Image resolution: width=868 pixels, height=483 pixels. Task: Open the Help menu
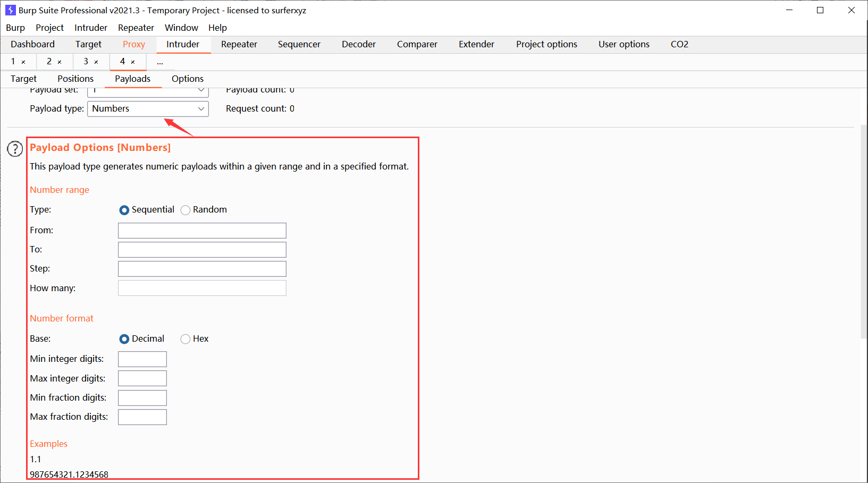point(217,28)
